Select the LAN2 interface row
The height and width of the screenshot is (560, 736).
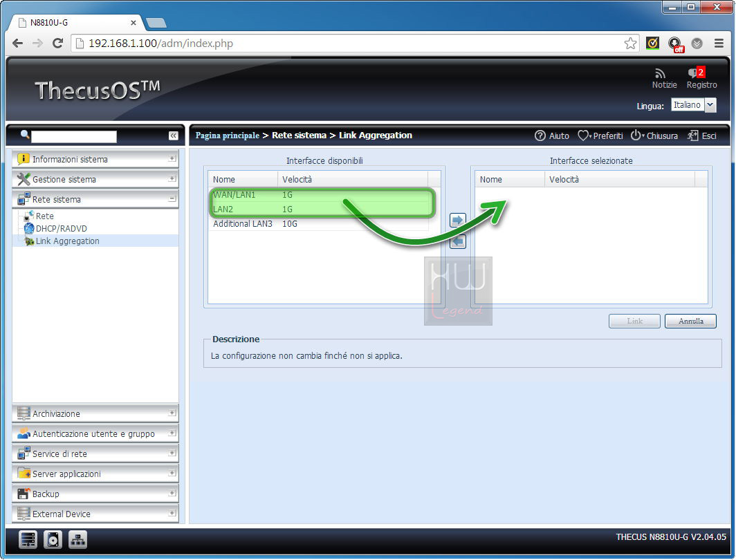point(318,209)
